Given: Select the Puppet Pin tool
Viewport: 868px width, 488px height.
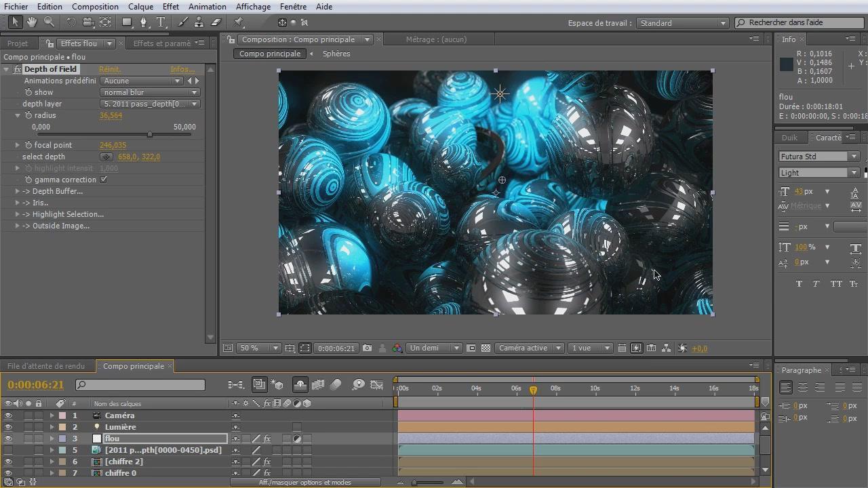Looking at the screenshot, I should pos(239,22).
